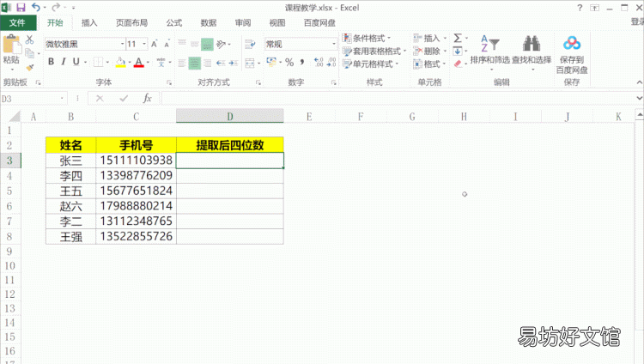
Task: Switch to the 数据 ribbon tab
Action: click(x=209, y=22)
